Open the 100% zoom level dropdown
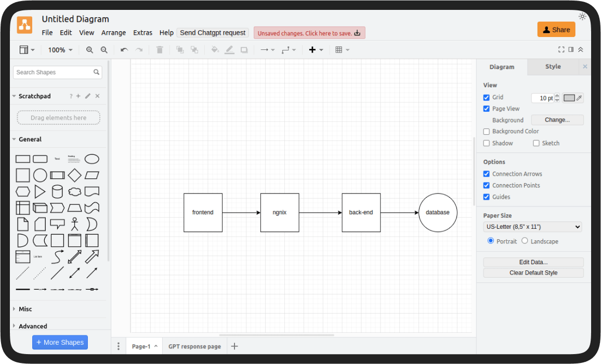Screen dimensions: 601x364 (x=60, y=50)
